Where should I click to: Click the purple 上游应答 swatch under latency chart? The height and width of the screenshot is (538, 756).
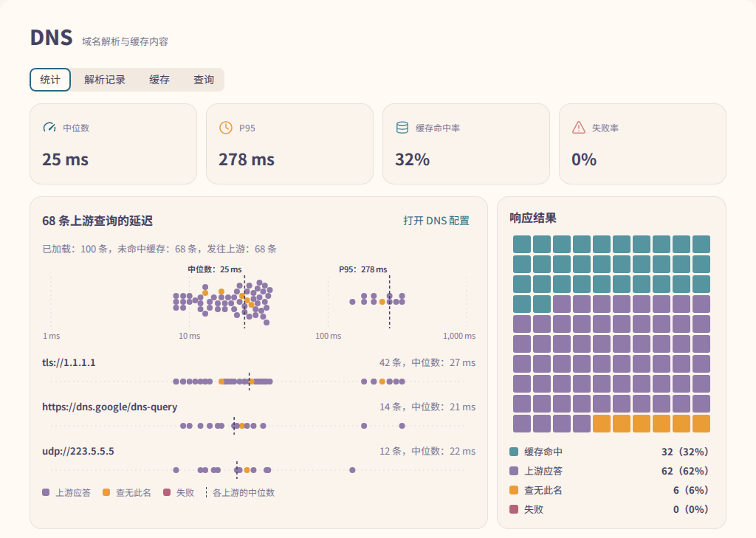click(x=46, y=492)
